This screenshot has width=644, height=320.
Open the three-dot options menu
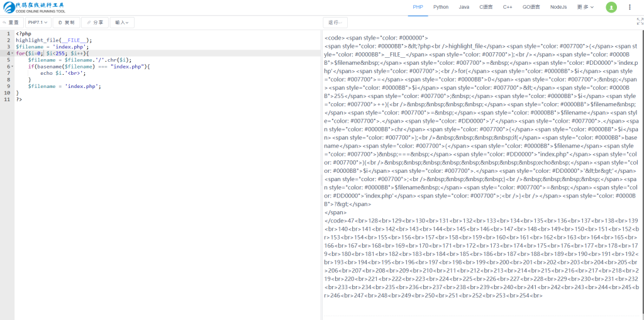pos(630,7)
